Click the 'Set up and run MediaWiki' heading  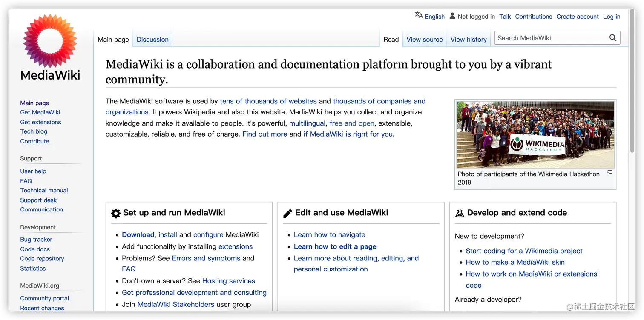tap(174, 213)
